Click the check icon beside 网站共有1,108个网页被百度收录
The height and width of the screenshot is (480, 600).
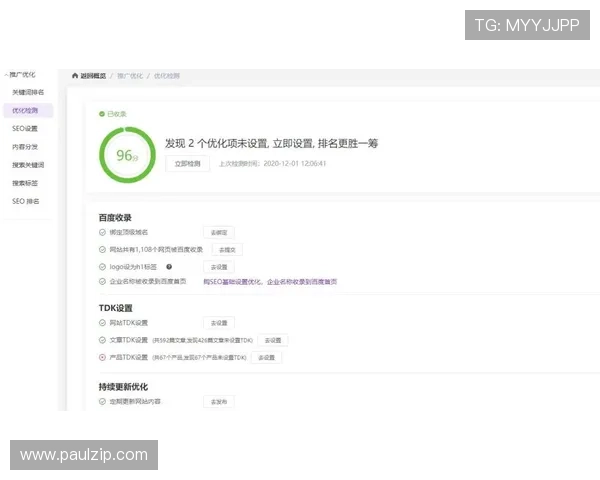click(x=102, y=250)
